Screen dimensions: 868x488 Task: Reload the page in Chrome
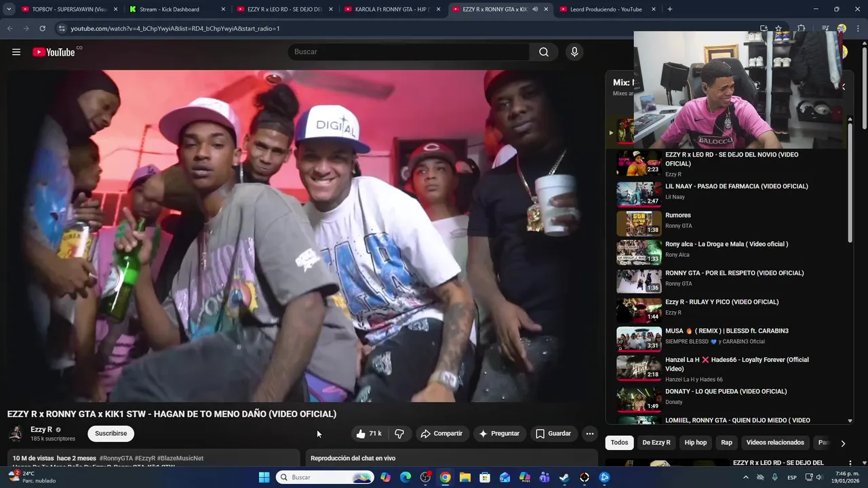[42, 28]
